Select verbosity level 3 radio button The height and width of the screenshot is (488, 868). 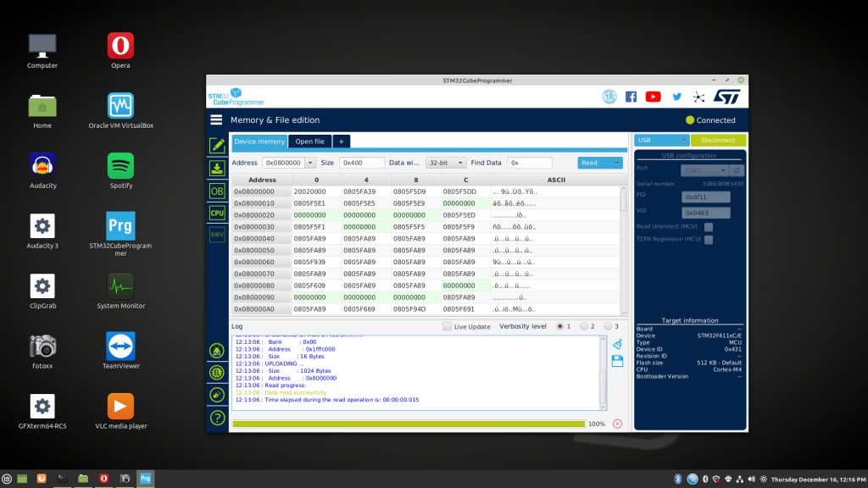[x=609, y=326]
